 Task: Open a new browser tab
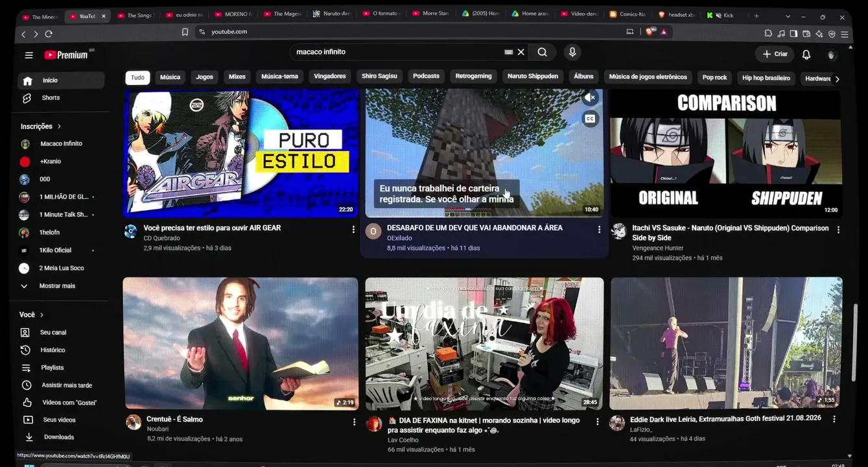tap(757, 16)
